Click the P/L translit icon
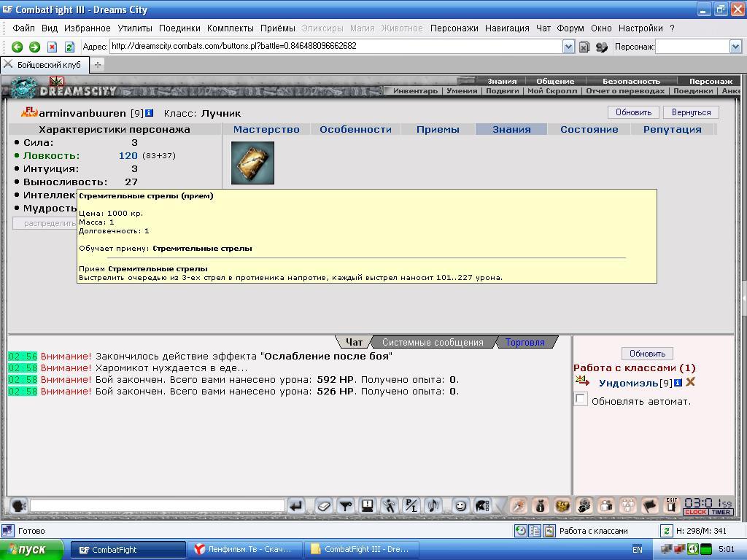Viewport: 747px width, 560px height. (411, 506)
